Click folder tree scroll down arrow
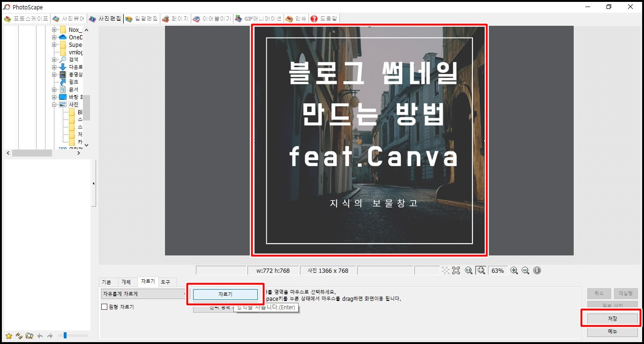The height and width of the screenshot is (344, 644). [86, 145]
